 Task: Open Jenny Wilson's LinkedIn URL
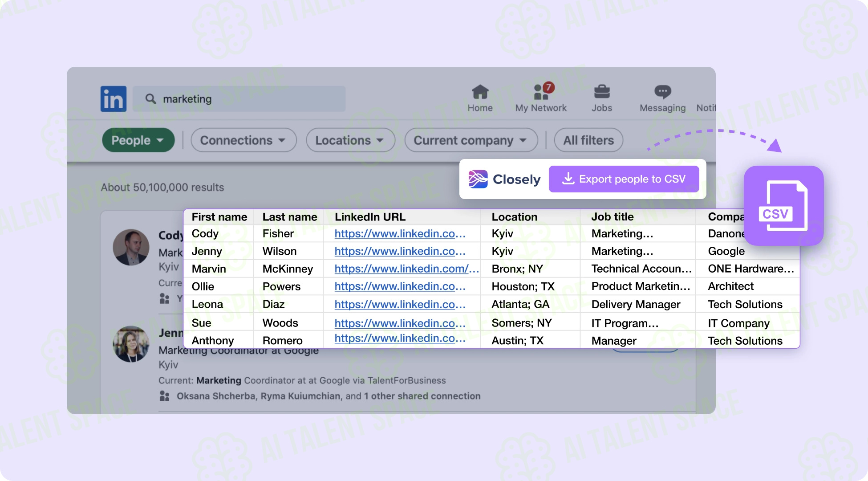tap(400, 251)
